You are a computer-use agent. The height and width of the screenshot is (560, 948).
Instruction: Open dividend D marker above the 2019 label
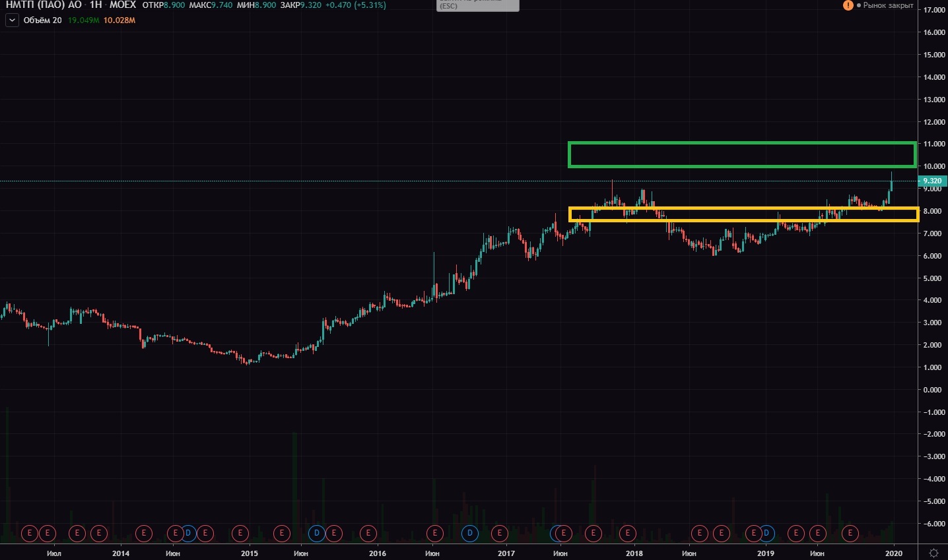click(x=766, y=533)
